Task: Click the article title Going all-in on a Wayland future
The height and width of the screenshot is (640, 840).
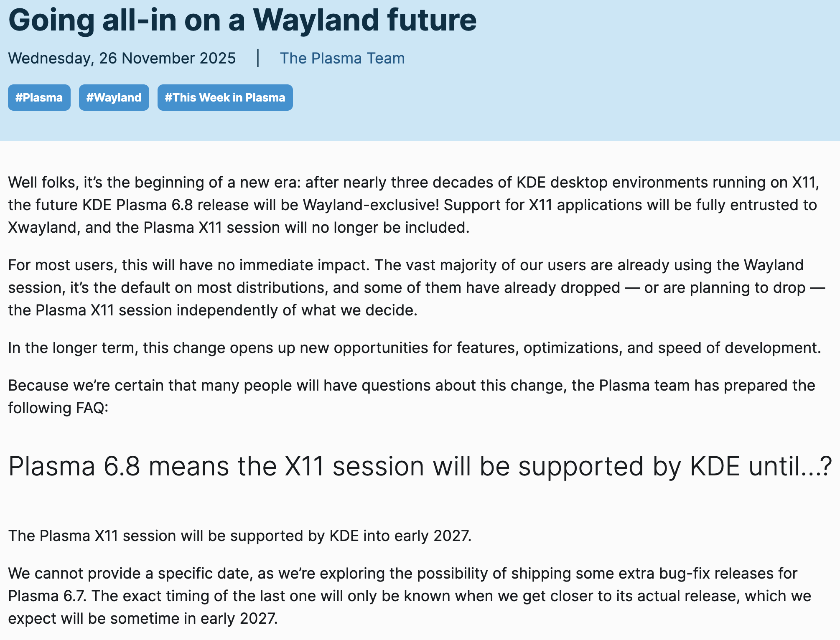Action: point(243,20)
